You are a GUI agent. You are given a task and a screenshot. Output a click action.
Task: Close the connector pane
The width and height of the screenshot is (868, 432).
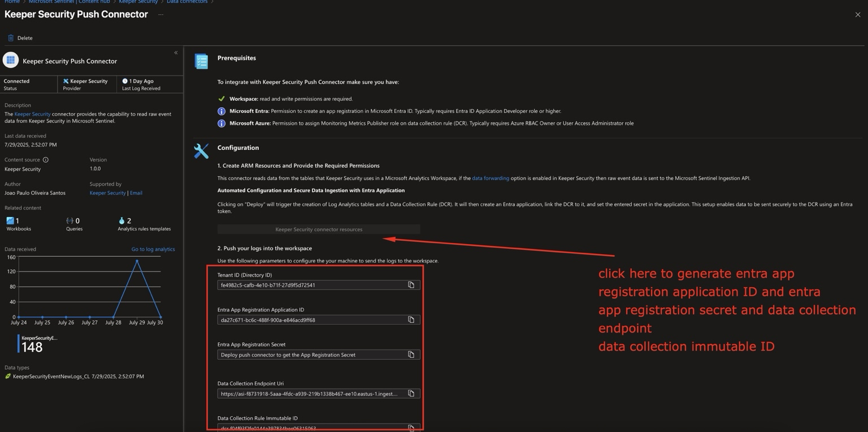coord(857,15)
